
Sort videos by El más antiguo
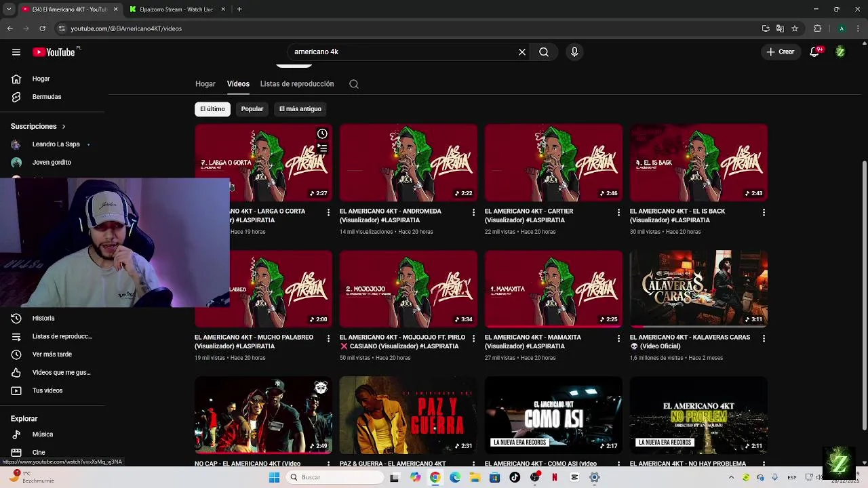coord(300,109)
